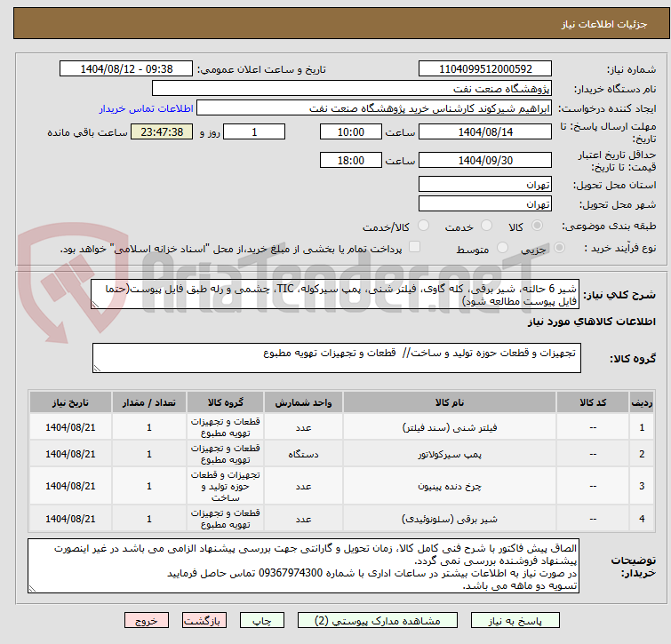The height and width of the screenshot is (644, 671).
Task: Toggle the اسناد خزانه اسلامی payment checkbox
Action: tap(414, 249)
